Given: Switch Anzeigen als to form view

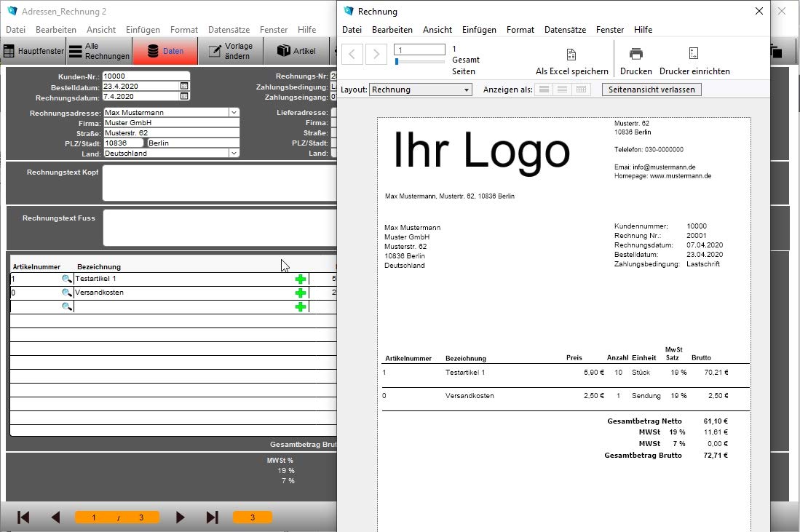Looking at the screenshot, I should click(x=544, y=90).
